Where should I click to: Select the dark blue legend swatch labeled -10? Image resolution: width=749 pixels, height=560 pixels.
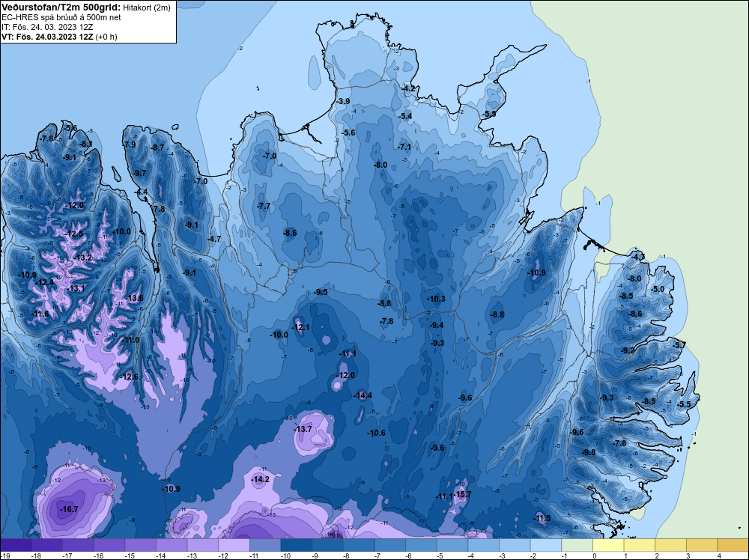(x=296, y=545)
